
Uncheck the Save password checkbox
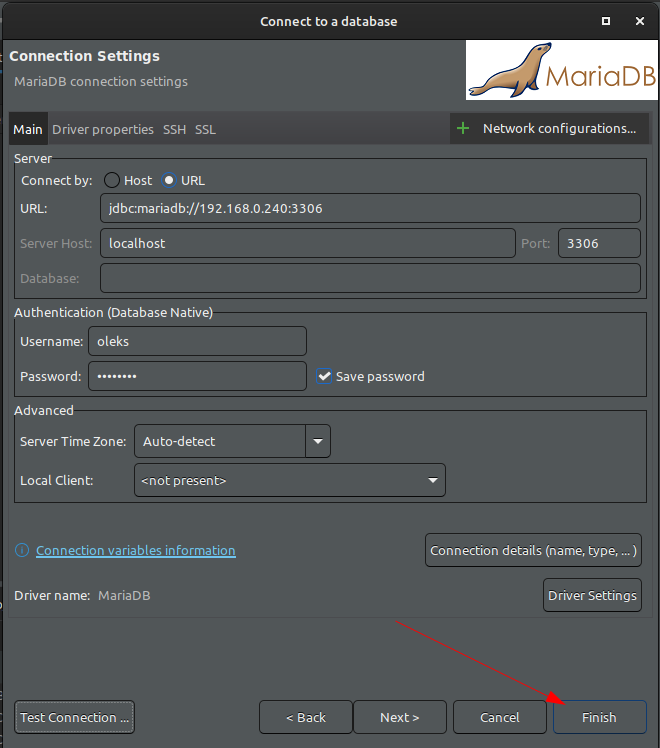pyautogui.click(x=324, y=376)
